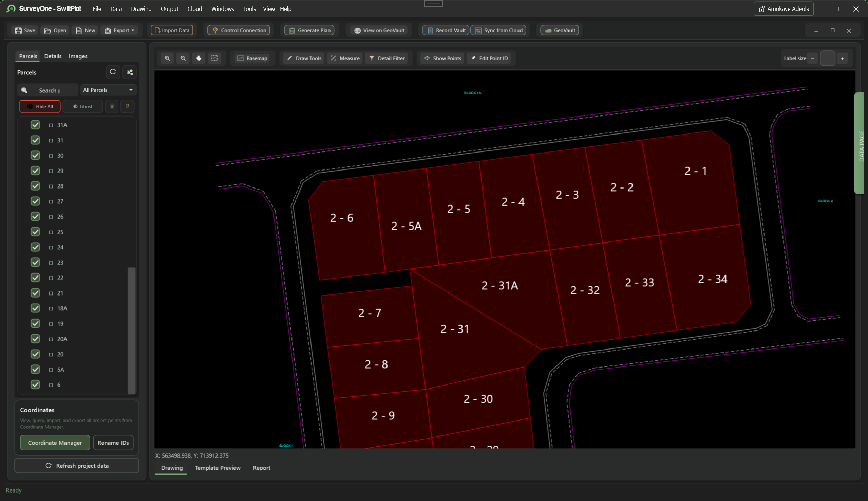Select the zoom-to-window box tool

coord(214,58)
